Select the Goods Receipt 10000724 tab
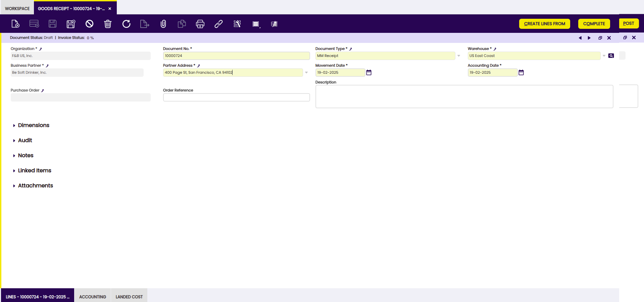 pos(71,9)
